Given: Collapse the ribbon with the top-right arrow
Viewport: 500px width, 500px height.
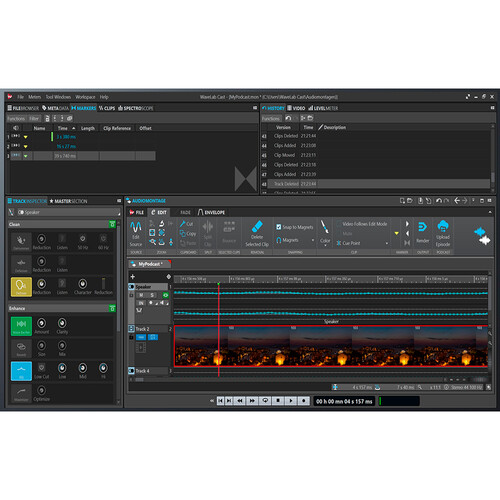Looking at the screenshot, I should point(490,212).
